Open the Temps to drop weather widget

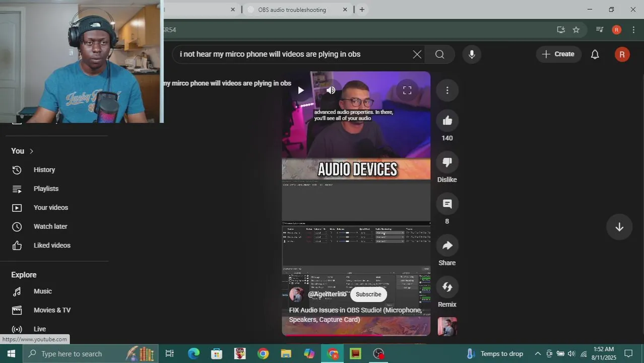coord(494,354)
